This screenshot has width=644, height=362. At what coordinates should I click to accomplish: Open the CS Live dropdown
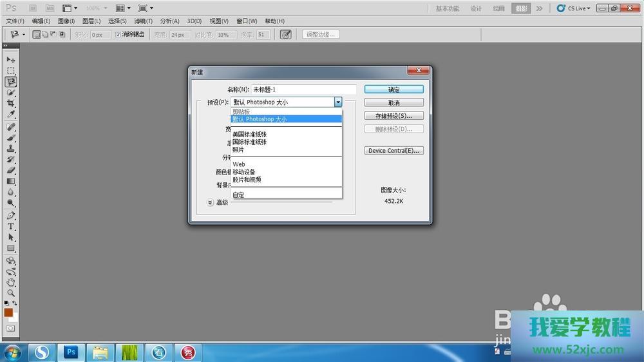click(x=572, y=8)
